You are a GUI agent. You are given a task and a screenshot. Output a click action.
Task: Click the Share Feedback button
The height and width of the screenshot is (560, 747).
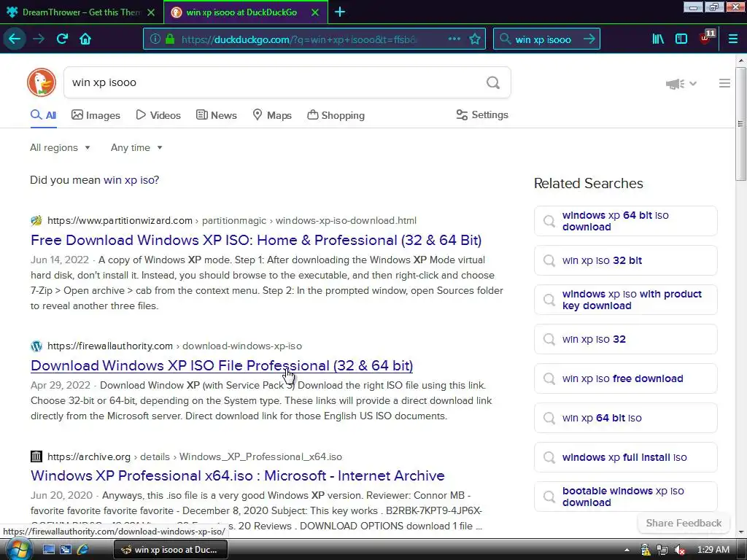coord(684,523)
